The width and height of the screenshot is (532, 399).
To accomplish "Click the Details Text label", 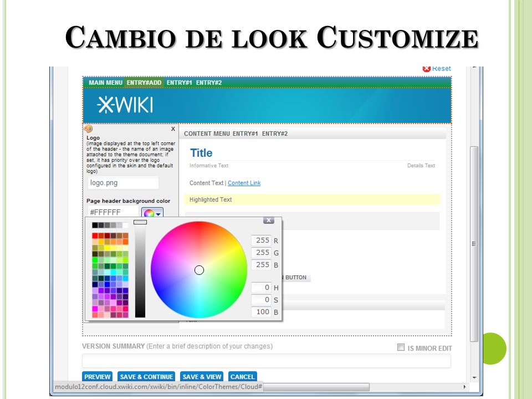I will tap(421, 166).
